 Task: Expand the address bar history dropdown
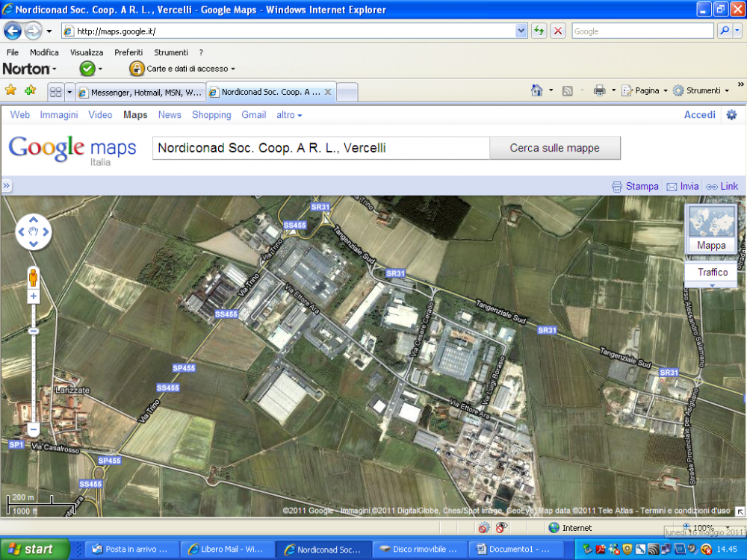pos(521,31)
